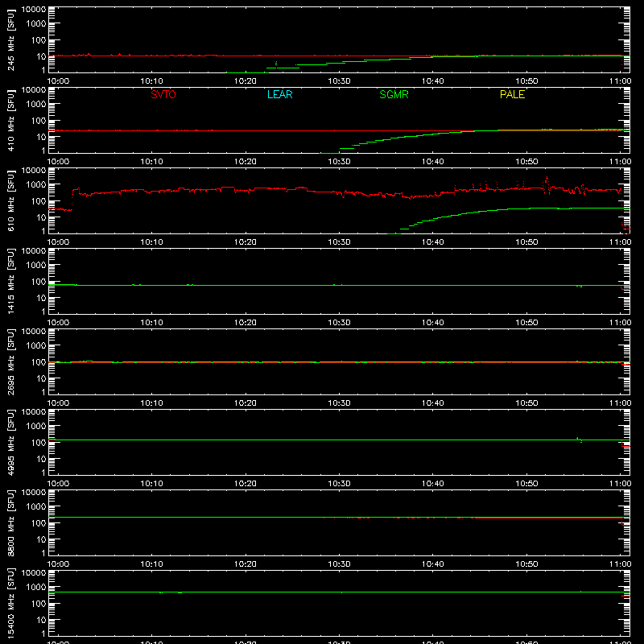Select the "8800 MHz [SFU]" y-axis title
Screen dimensions: 644x644
11,522
